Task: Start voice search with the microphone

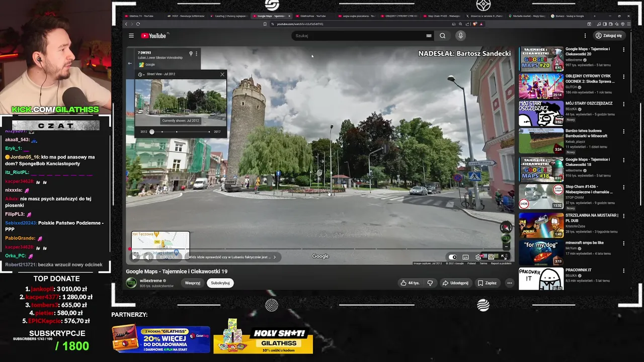Action: (460, 36)
